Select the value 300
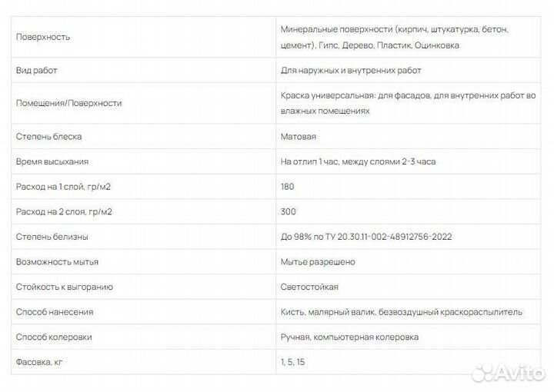The height and width of the screenshot is (392, 554). click(x=289, y=211)
